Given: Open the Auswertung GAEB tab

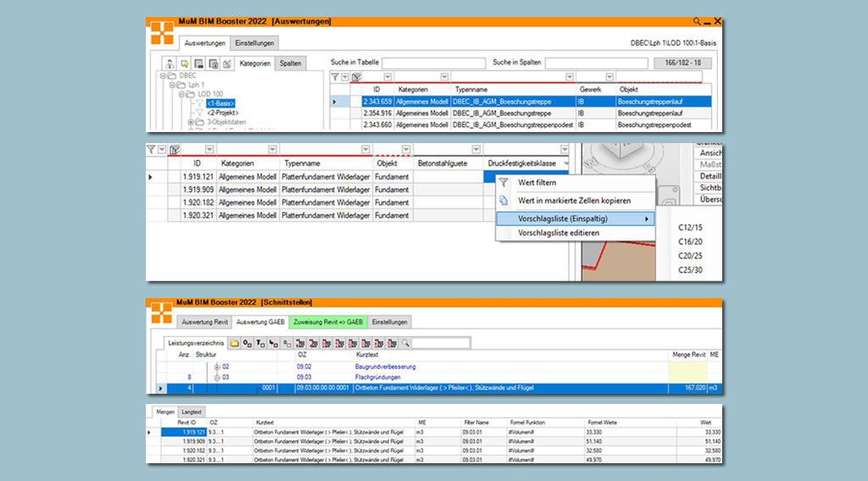Looking at the screenshot, I should coord(260,323).
